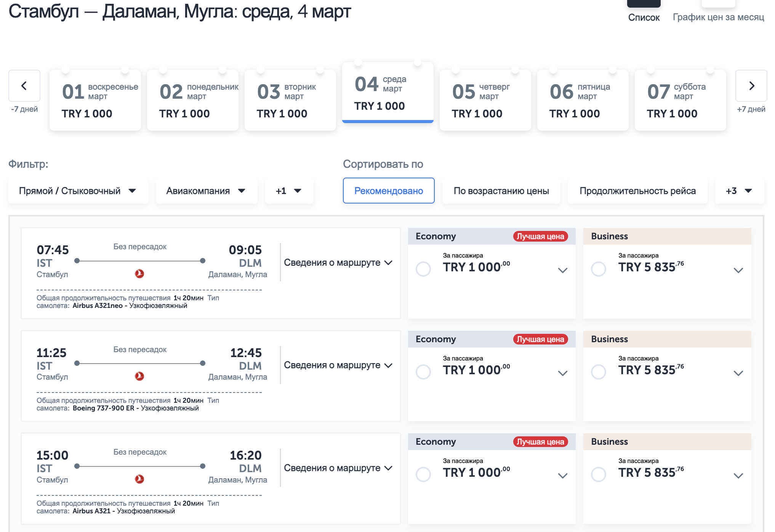
Task: Click the next 7 days arrow
Action: 751,86
